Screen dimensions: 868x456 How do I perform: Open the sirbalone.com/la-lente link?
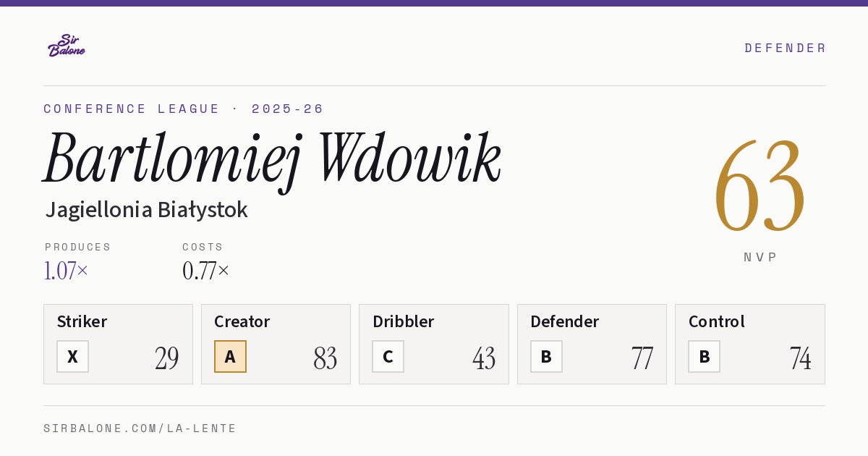point(140,428)
